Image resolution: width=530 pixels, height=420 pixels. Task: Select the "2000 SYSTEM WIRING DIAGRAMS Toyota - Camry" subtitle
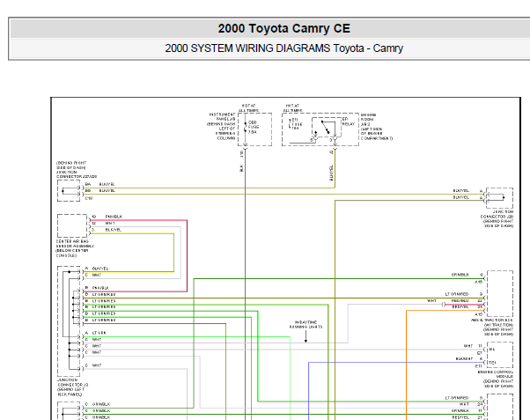[x=283, y=48]
